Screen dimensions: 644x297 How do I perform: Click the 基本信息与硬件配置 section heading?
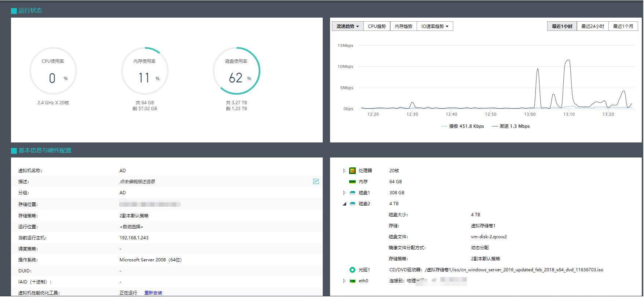point(45,151)
